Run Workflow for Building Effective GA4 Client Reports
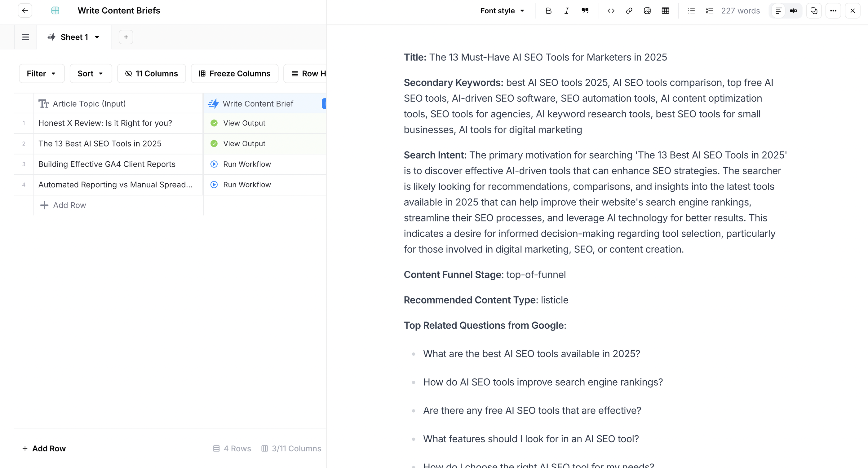Viewport: 868px width, 468px height. coord(247,164)
